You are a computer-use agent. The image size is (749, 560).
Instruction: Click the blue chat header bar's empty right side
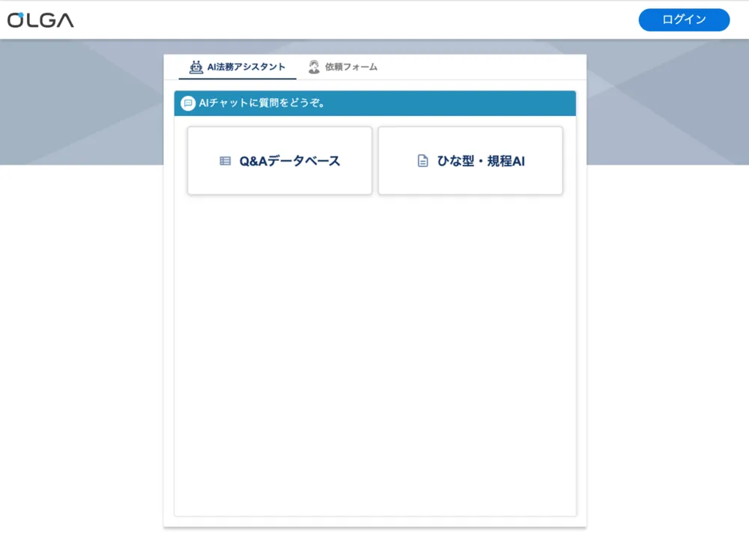pos(487,103)
